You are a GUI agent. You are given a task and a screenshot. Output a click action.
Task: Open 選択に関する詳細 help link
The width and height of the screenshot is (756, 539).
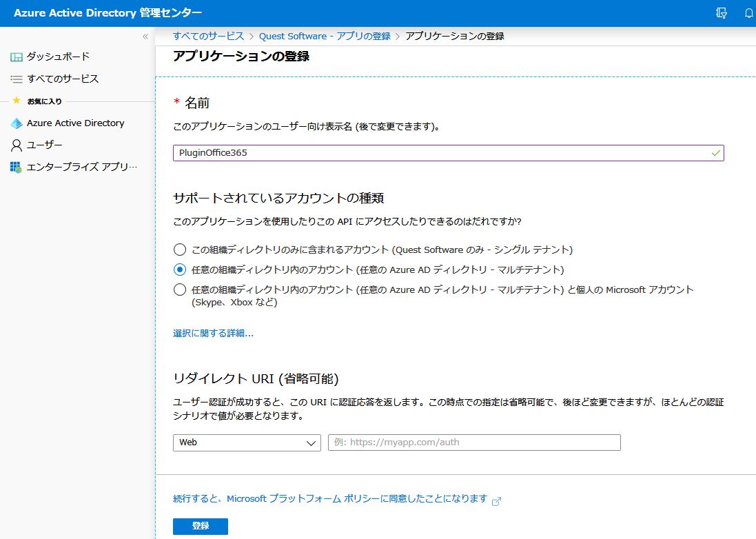(213, 333)
